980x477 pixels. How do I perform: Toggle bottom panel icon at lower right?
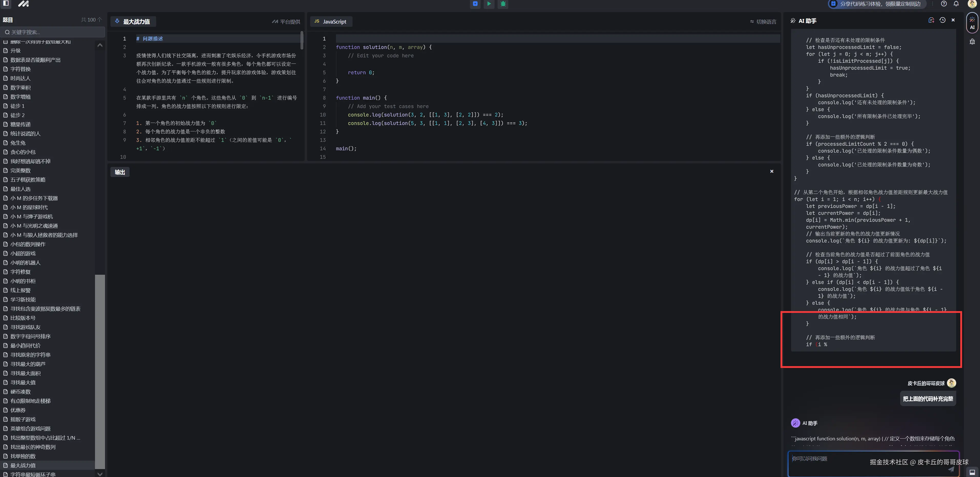(972, 472)
